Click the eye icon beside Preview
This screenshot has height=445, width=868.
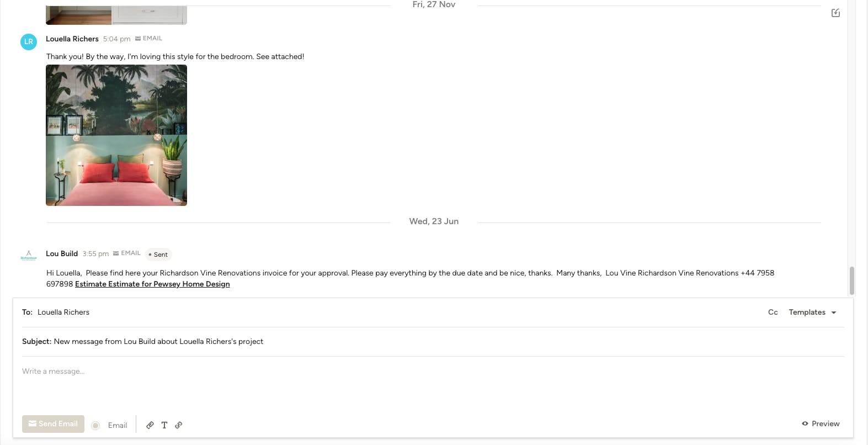[805, 423]
